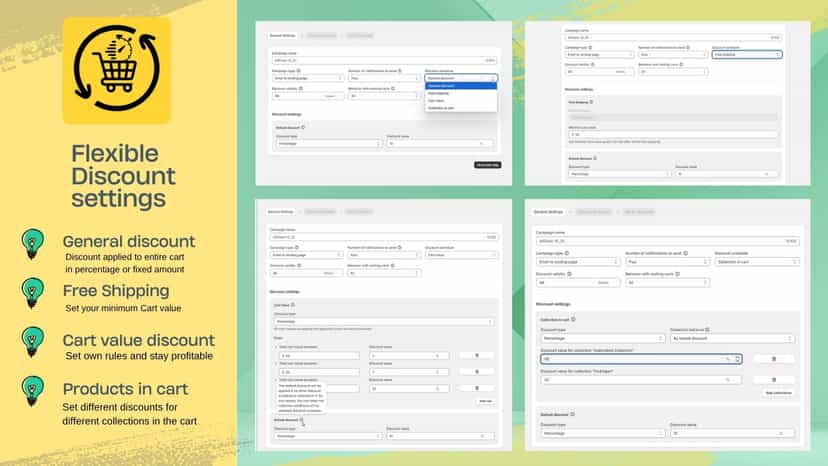Image resolution: width=828 pixels, height=466 pixels.
Task: Open the Collection behavior dropdown
Action: click(732, 338)
